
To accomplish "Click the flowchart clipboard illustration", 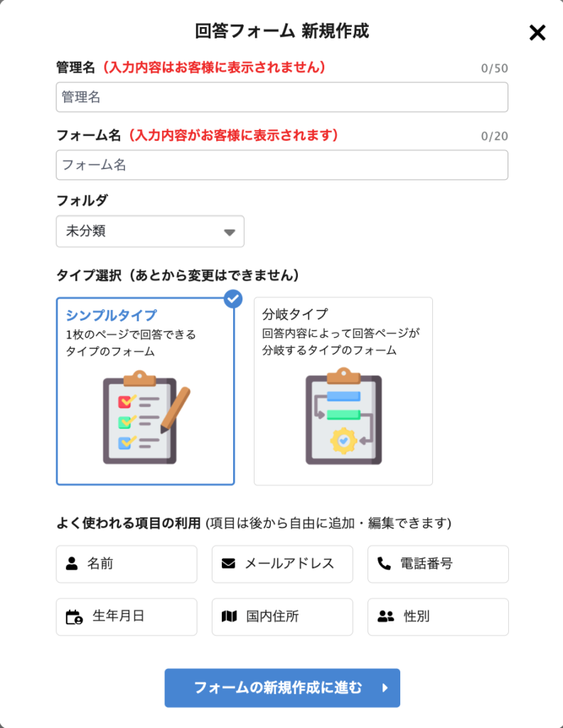I will coord(343,417).
